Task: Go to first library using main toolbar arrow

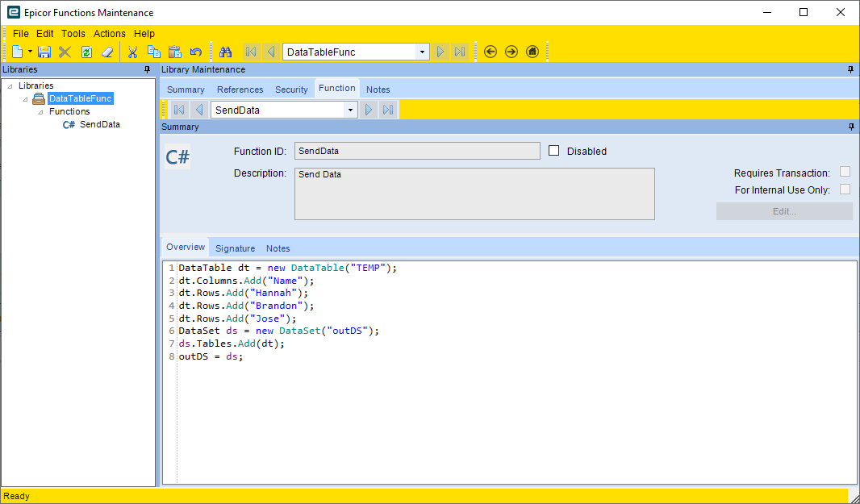Action: click(x=251, y=52)
